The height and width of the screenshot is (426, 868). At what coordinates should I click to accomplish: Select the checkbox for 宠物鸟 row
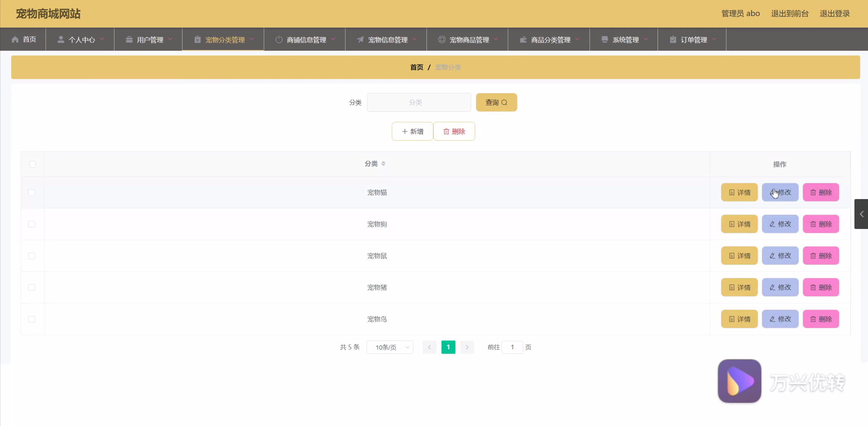[x=32, y=319]
